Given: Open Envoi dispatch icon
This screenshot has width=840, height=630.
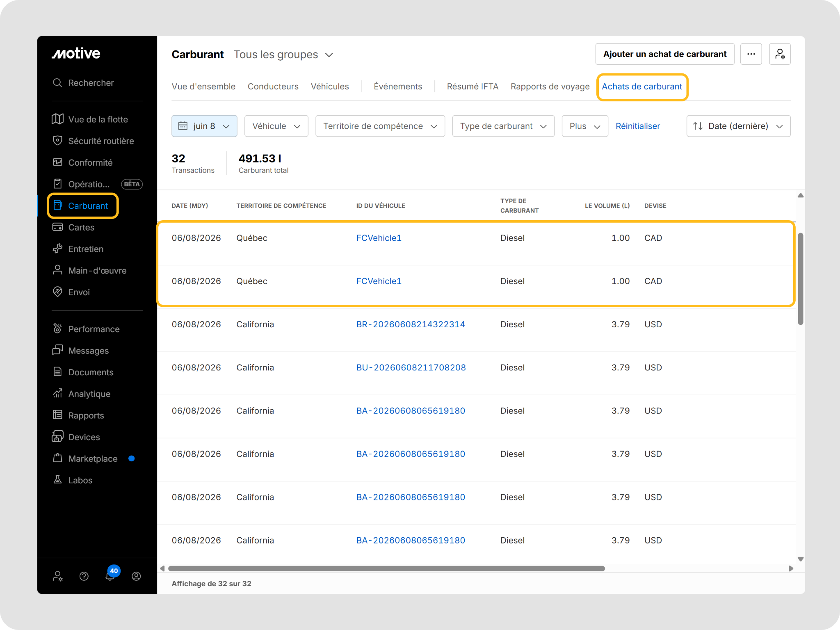Looking at the screenshot, I should (57, 292).
